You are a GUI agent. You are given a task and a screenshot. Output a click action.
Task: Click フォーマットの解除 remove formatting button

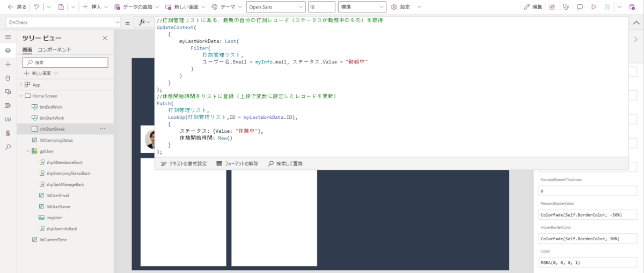[x=237, y=163]
